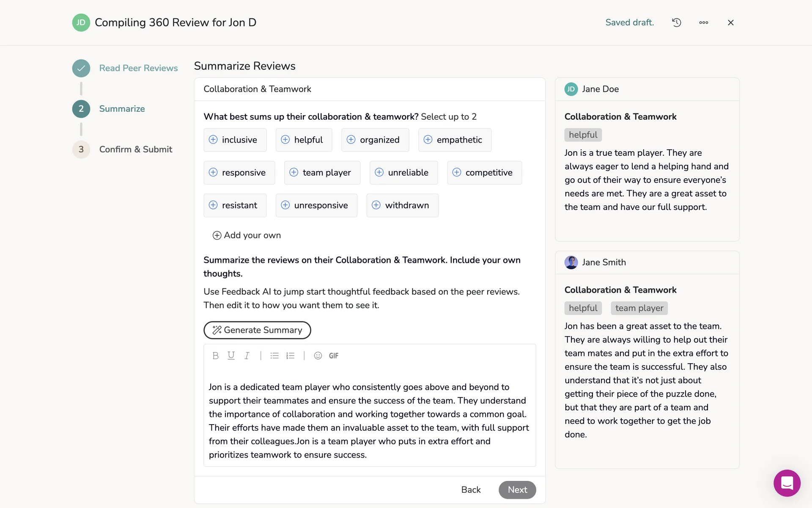Apply underline formatting in the editor
Viewport: 812px width, 508px height.
[x=231, y=356]
